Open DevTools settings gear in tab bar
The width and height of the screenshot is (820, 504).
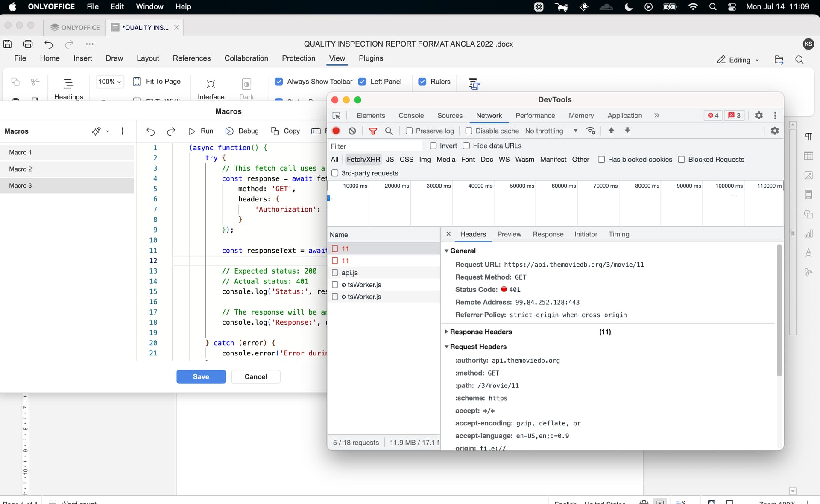[758, 115]
